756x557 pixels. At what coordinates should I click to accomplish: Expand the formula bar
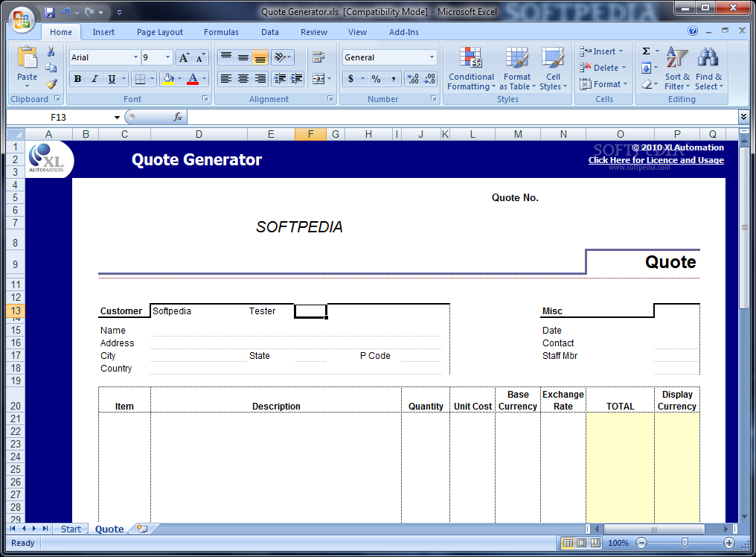point(743,116)
